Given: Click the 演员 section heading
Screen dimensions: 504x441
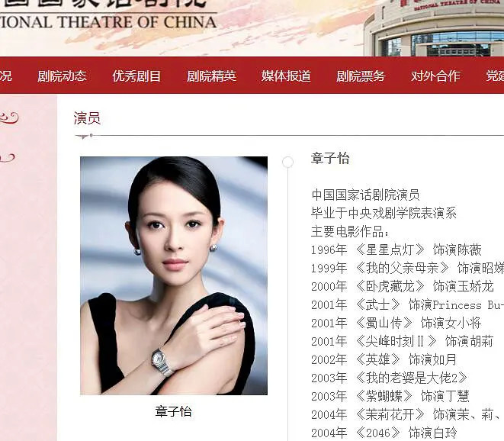Looking at the screenshot, I should click(x=87, y=118).
